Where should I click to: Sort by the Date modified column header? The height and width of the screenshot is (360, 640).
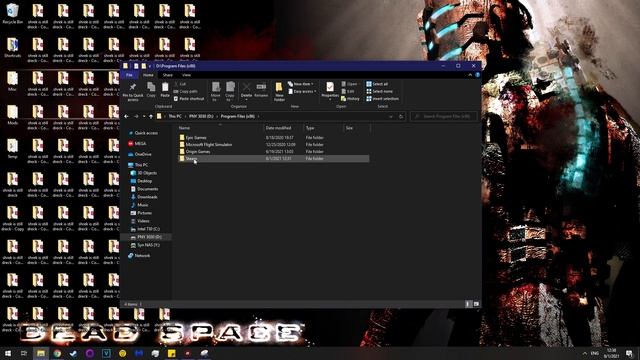[x=283, y=128]
